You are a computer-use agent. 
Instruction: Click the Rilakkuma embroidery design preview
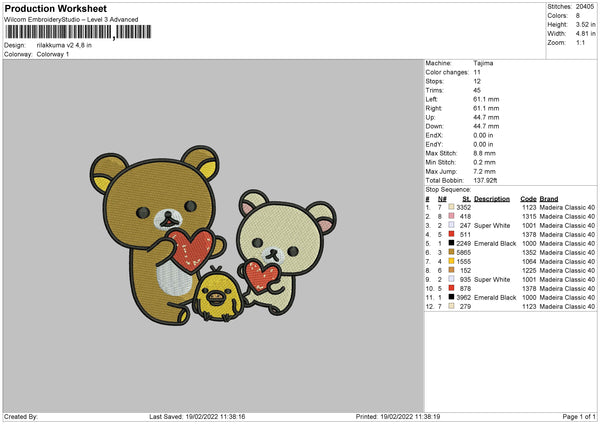213,235
